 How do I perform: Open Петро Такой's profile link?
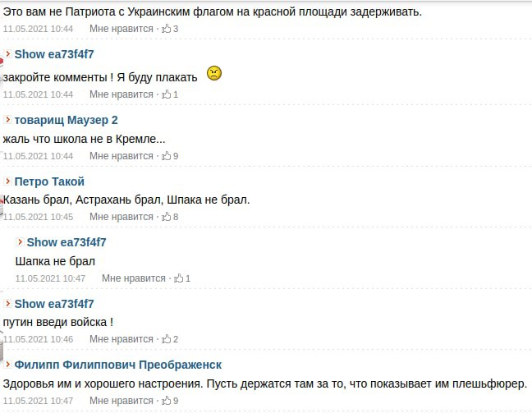tap(49, 181)
